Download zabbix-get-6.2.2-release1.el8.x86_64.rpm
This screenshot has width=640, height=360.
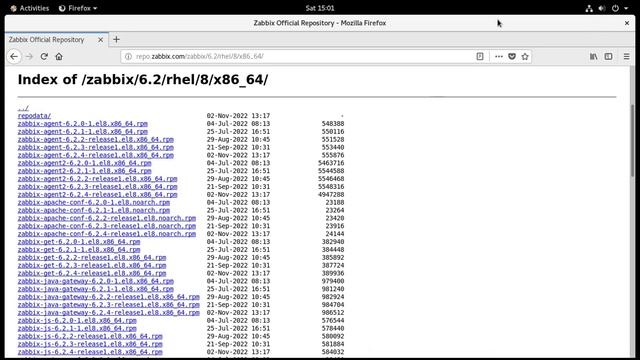[x=92, y=258]
